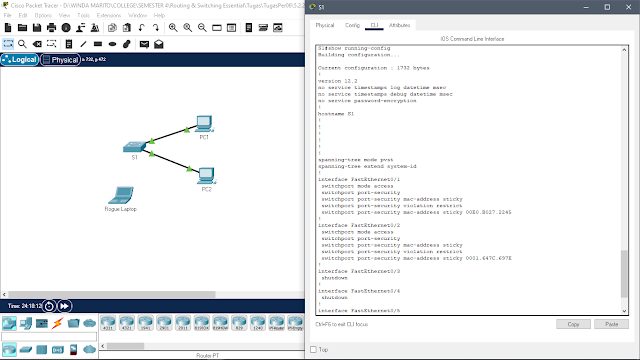
Task: Pick the 1941 router model
Action: pos(146,323)
